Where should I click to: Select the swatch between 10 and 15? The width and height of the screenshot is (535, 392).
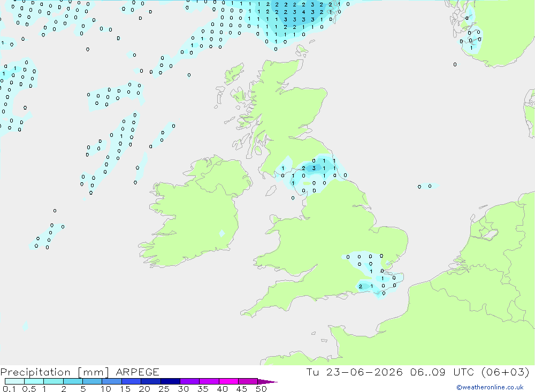click(112, 381)
